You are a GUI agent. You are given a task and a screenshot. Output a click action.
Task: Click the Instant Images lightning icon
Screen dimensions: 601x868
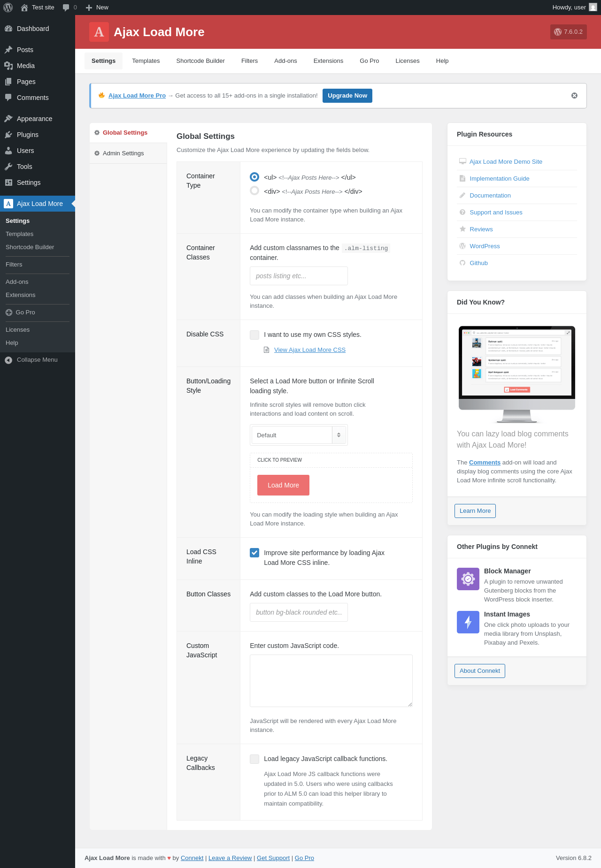(468, 622)
